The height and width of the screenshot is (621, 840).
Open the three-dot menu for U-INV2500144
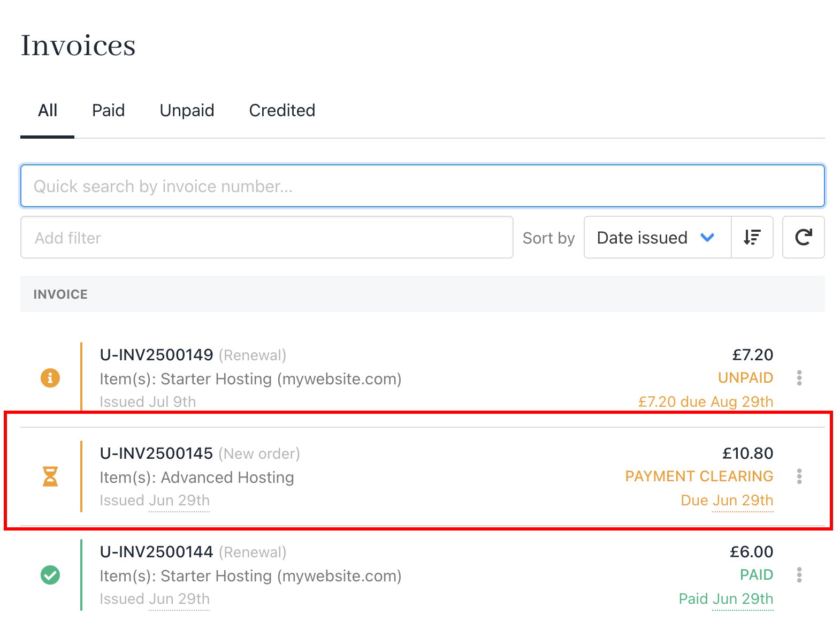[799, 575]
